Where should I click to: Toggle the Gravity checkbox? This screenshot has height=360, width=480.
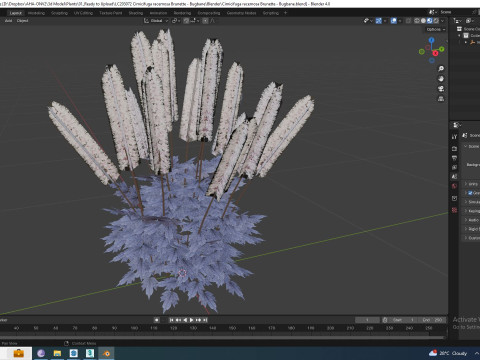click(x=470, y=193)
